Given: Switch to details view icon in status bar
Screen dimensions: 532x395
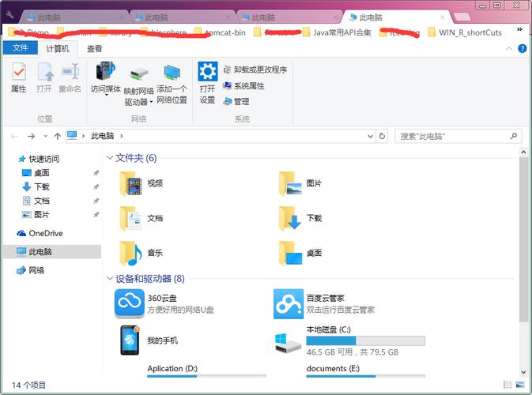Looking at the screenshot, I should click(507, 385).
